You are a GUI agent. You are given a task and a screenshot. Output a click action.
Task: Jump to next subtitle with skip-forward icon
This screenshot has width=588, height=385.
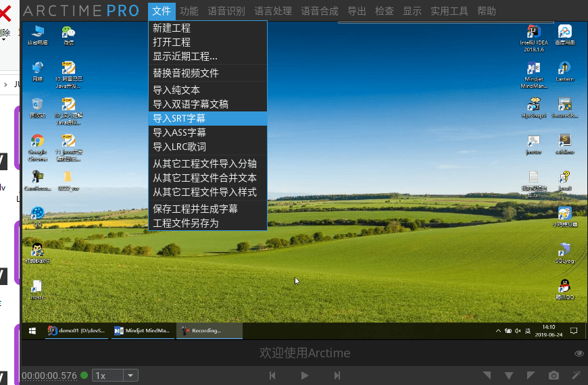coord(335,376)
